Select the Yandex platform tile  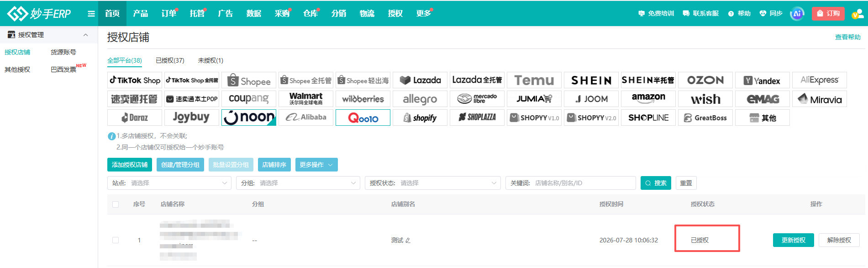pyautogui.click(x=763, y=80)
